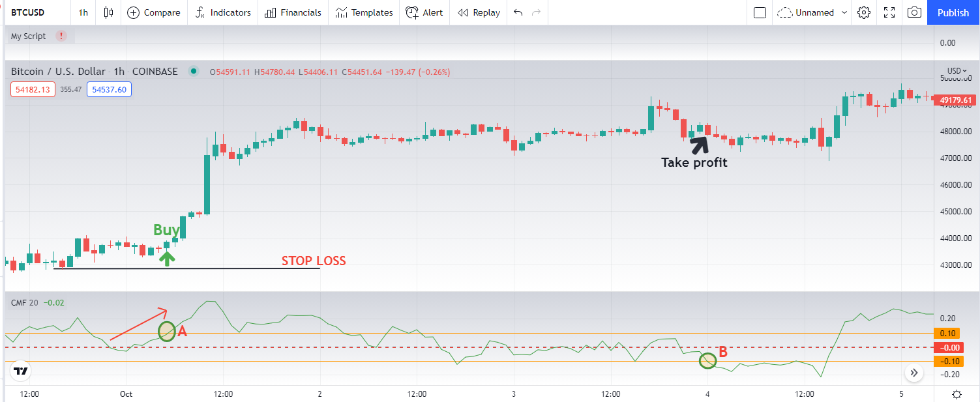Click the blue Publish button
Image resolution: width=980 pixels, height=402 pixels.
click(953, 12)
